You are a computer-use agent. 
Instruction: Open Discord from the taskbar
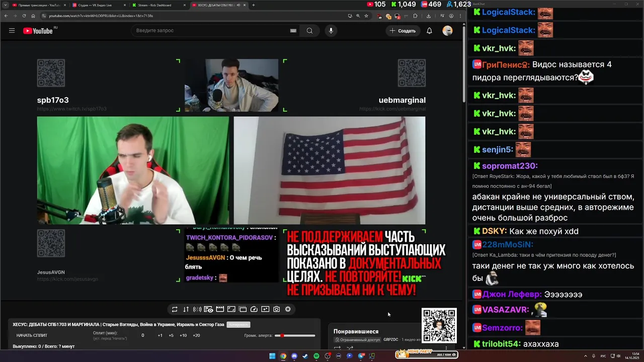click(x=294, y=356)
